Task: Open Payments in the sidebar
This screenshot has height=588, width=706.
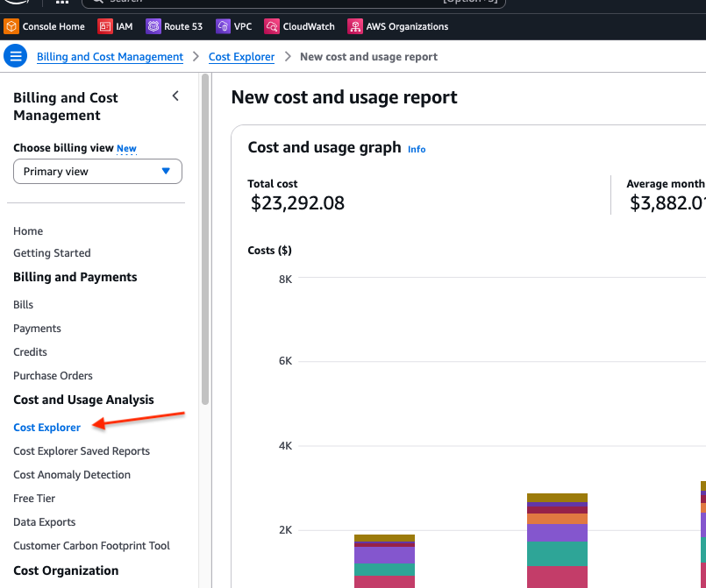Action: pyautogui.click(x=37, y=329)
